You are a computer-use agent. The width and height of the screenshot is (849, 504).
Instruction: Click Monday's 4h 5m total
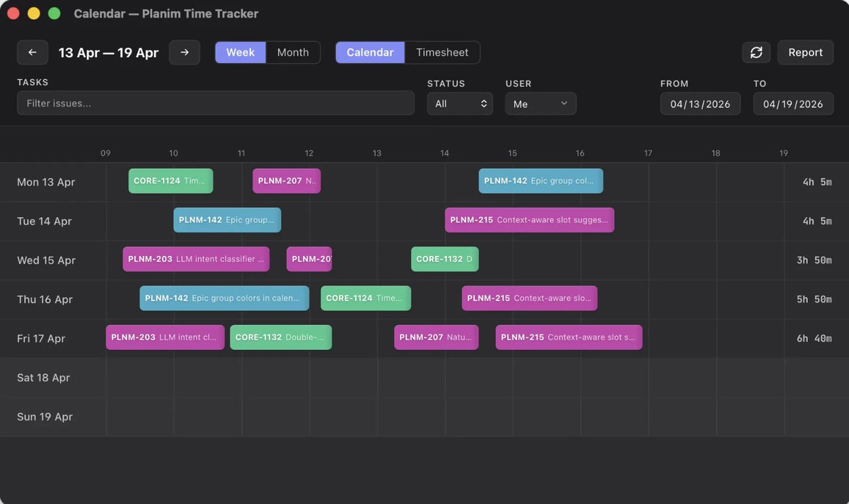point(817,182)
